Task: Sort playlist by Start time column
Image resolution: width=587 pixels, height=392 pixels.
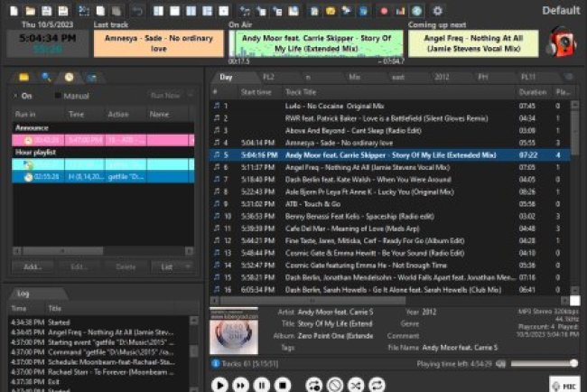Action: pyautogui.click(x=256, y=92)
